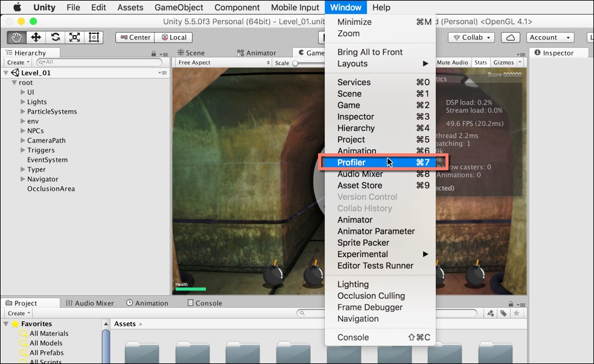Choose Sprite Packer from the Window menu

point(380,243)
